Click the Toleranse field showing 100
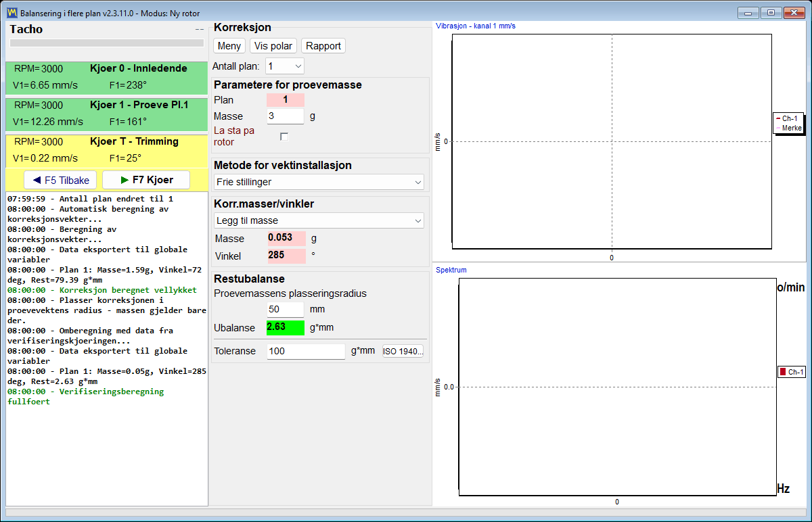The image size is (812, 522). click(306, 352)
